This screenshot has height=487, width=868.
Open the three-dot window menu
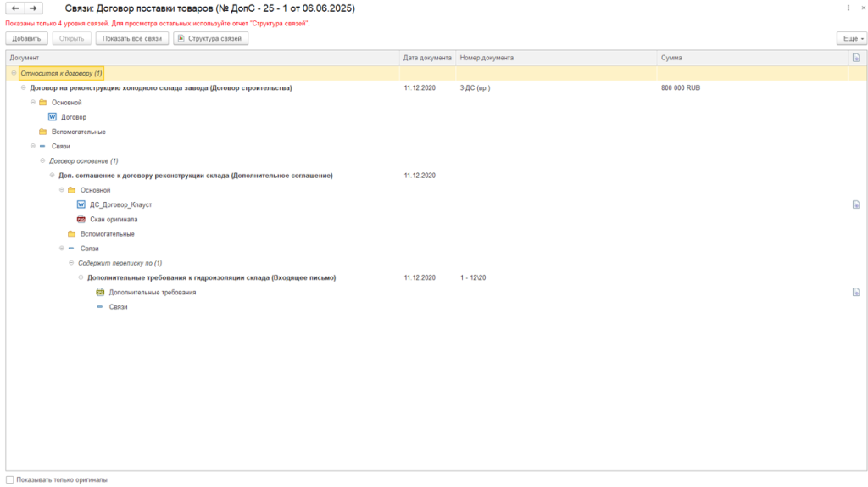[x=849, y=8]
